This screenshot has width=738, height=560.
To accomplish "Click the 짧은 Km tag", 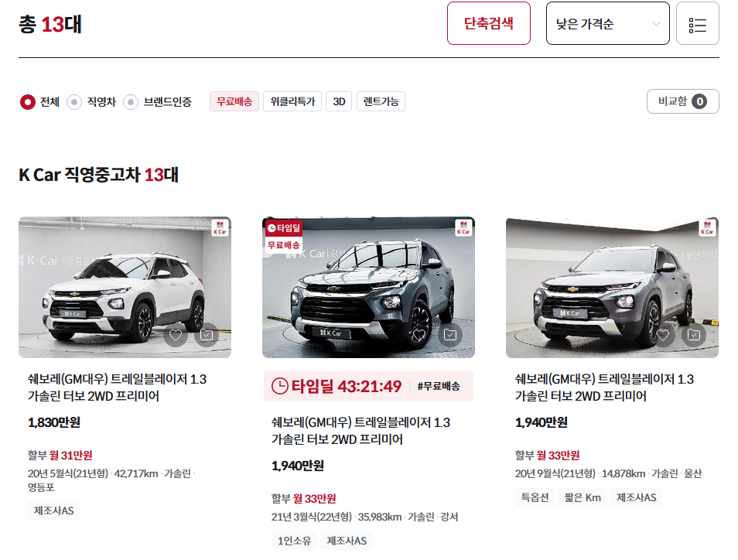I will (583, 497).
